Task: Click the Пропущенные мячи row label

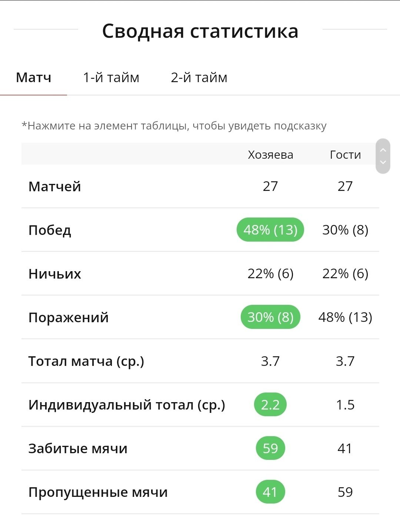Action: (x=98, y=492)
